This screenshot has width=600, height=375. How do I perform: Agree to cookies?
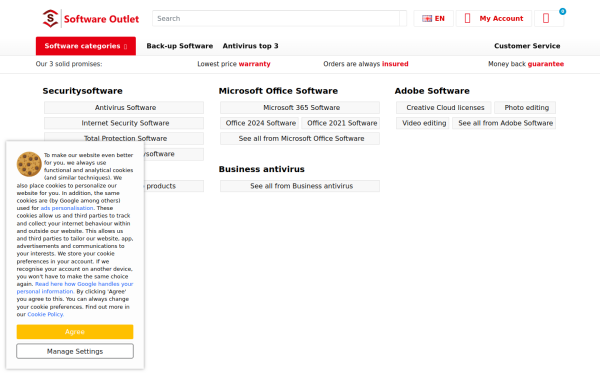pyautogui.click(x=75, y=332)
